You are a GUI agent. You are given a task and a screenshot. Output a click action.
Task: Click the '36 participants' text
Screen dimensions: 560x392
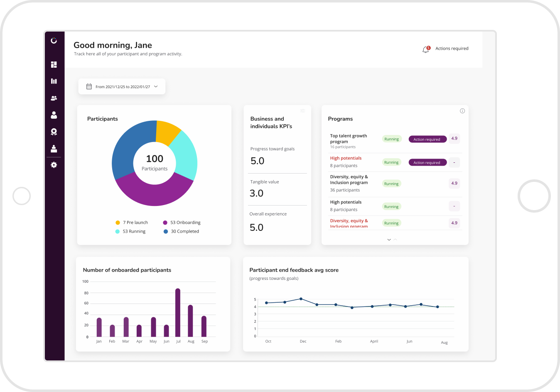click(345, 190)
